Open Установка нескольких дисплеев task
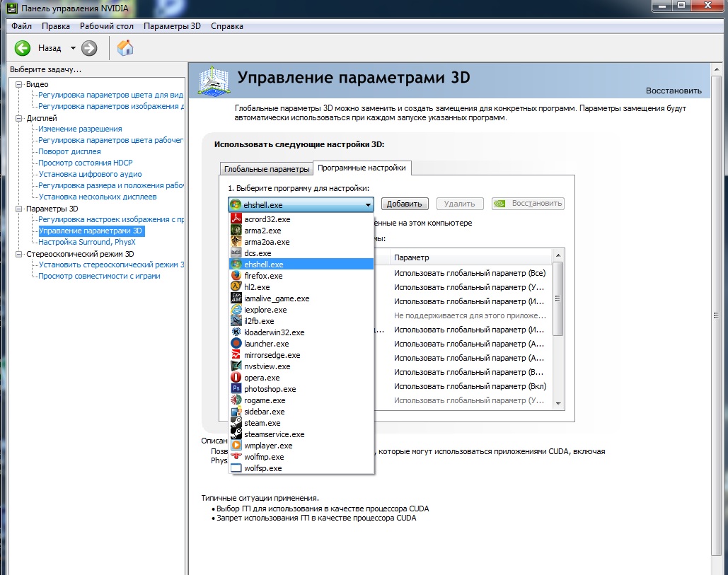728x575 pixels. point(98,197)
